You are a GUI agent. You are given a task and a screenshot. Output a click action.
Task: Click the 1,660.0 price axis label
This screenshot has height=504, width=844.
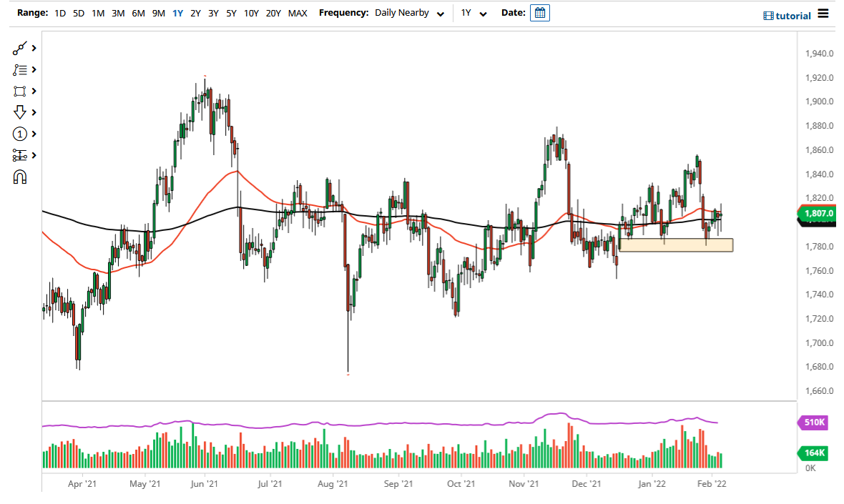tap(819, 391)
